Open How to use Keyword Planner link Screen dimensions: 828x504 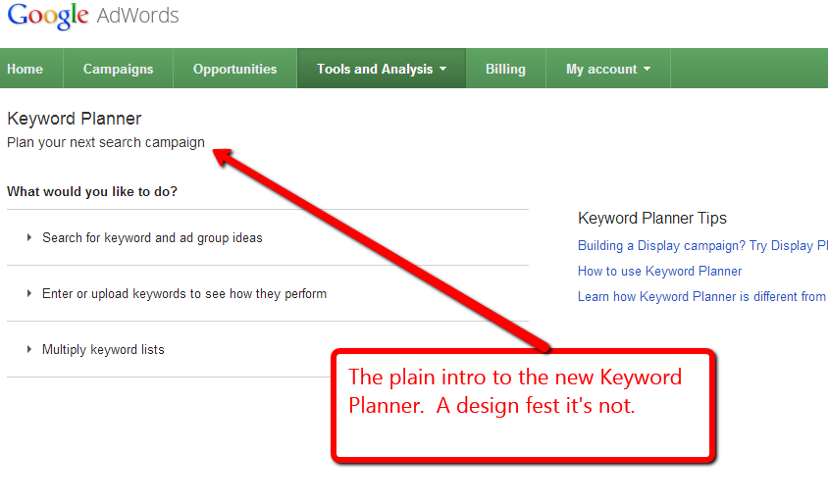(659, 272)
